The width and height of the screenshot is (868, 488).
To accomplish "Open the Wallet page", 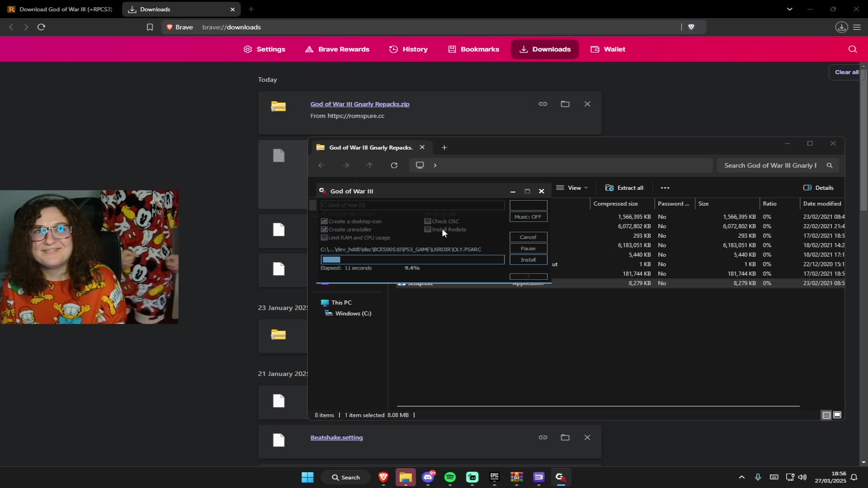I will [608, 49].
